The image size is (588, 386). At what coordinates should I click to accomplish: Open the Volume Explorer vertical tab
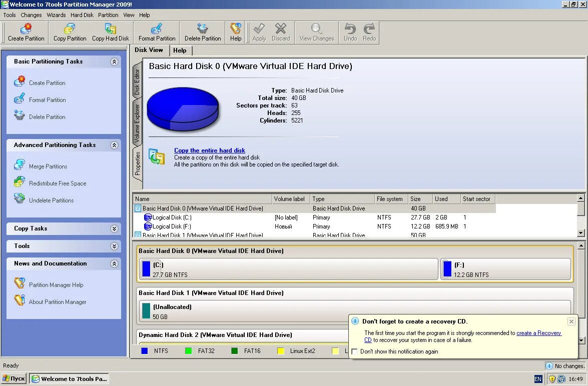(137, 123)
